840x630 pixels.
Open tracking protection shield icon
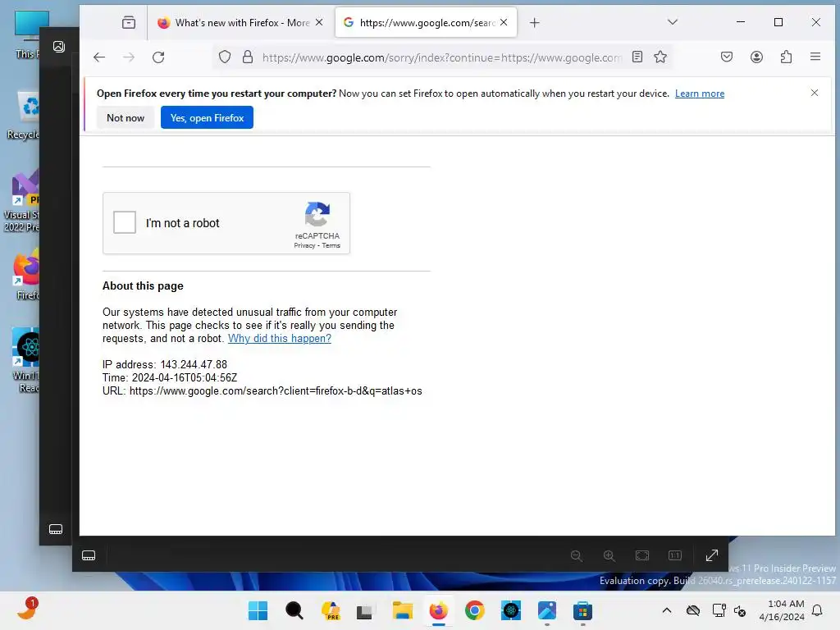pos(225,57)
